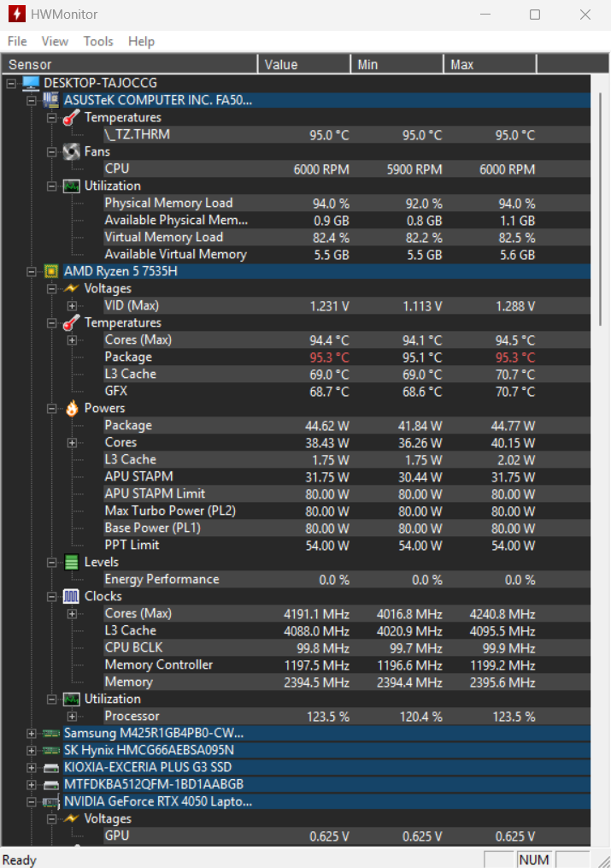Open the Help menu

142,42
